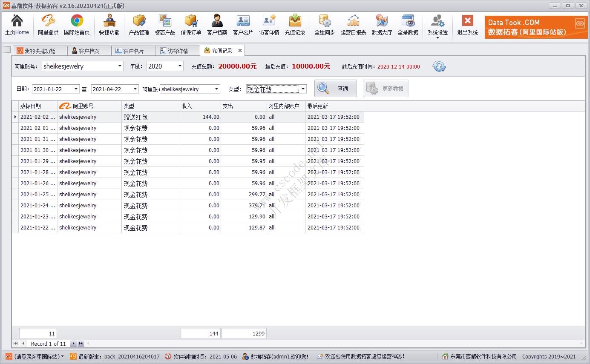Select the 129.87 expense cell
590x364 pixels.
pos(244,228)
